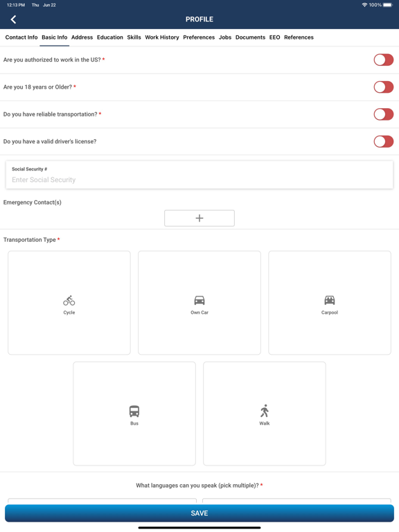Viewport: 399px width, 532px height.
Task: Open the Education tab
Action: click(110, 37)
